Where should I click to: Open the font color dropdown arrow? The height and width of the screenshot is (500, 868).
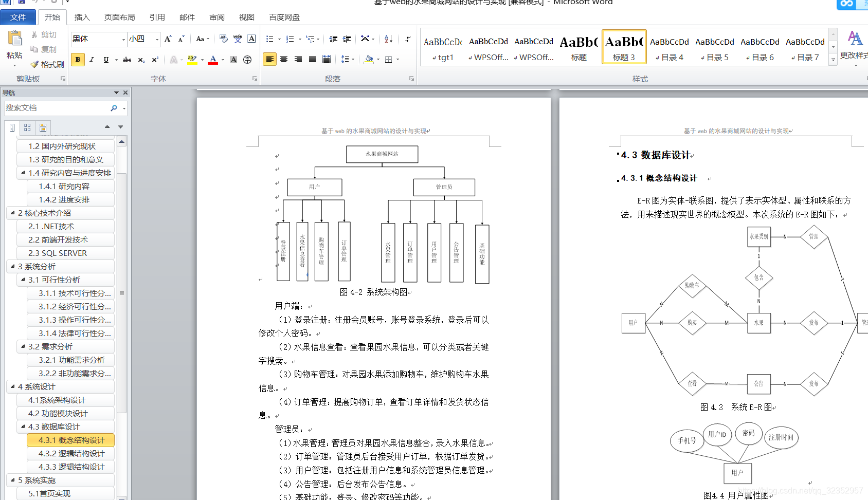(x=223, y=60)
